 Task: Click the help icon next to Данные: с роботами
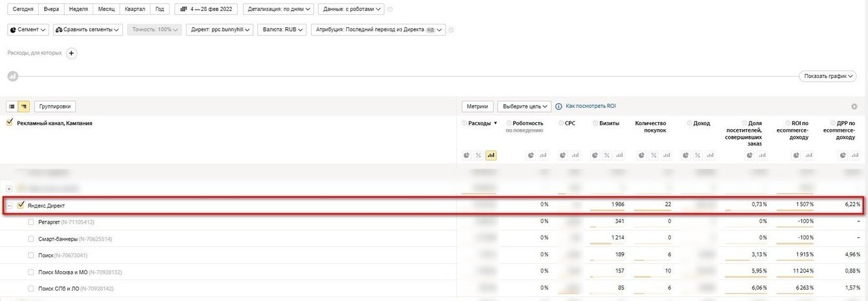[x=389, y=10]
